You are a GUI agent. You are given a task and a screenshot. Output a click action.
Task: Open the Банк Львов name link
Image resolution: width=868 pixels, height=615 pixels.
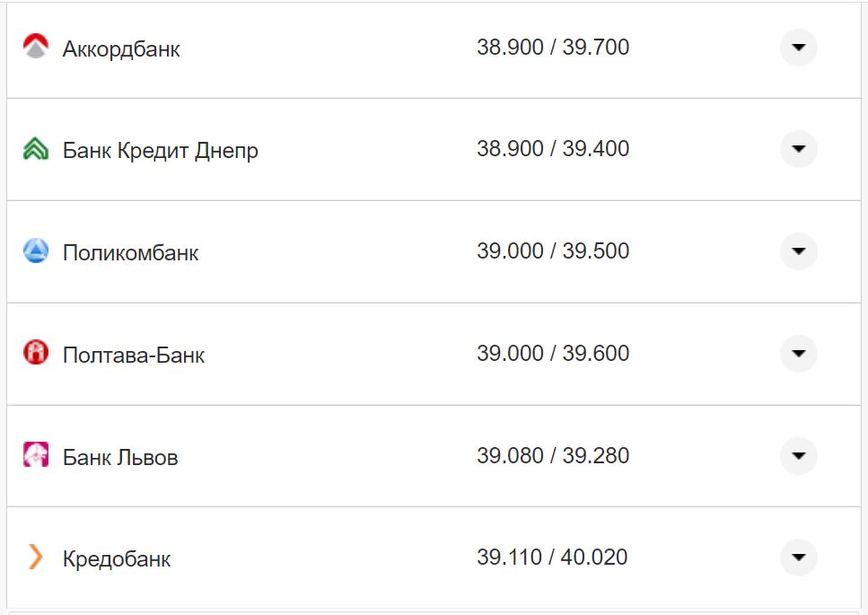tap(120, 458)
